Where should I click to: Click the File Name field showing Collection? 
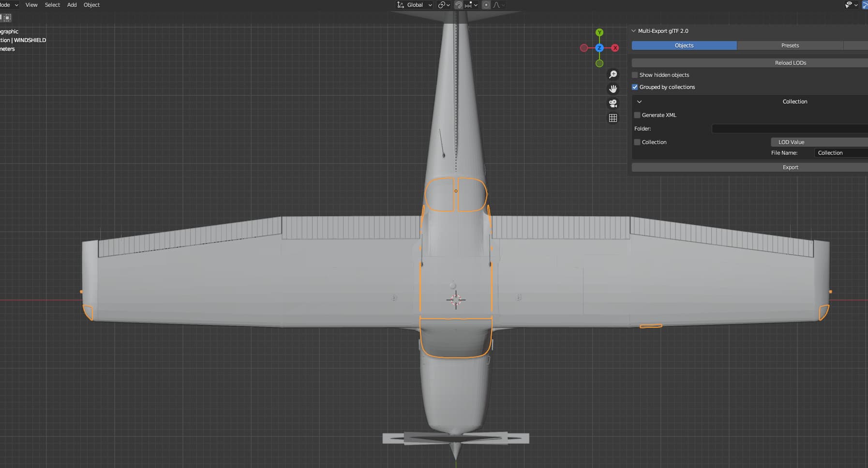(x=840, y=153)
